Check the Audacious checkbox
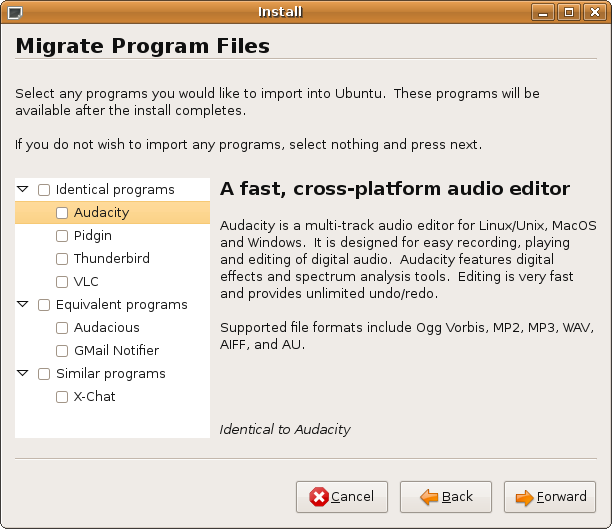This screenshot has height=529, width=612. (x=63, y=328)
